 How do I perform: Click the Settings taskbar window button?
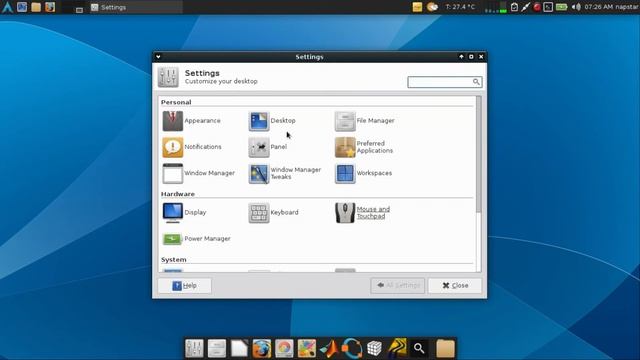(x=136, y=7)
